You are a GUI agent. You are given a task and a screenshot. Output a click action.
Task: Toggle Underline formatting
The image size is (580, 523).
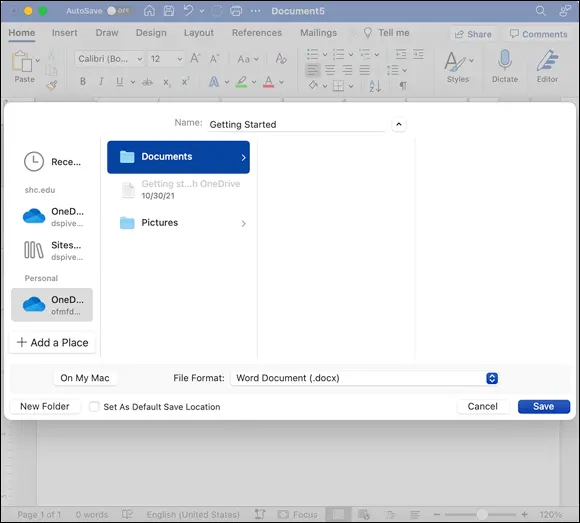[119, 81]
